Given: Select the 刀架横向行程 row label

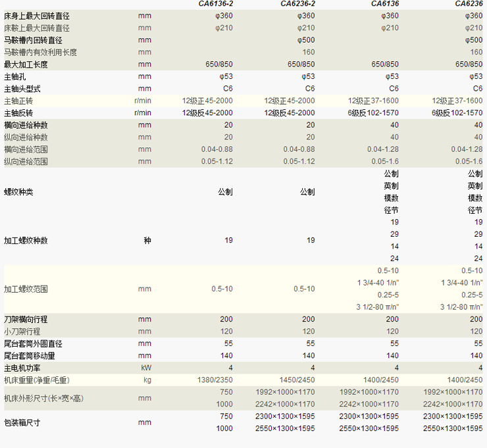Looking at the screenshot, I should point(26,319).
